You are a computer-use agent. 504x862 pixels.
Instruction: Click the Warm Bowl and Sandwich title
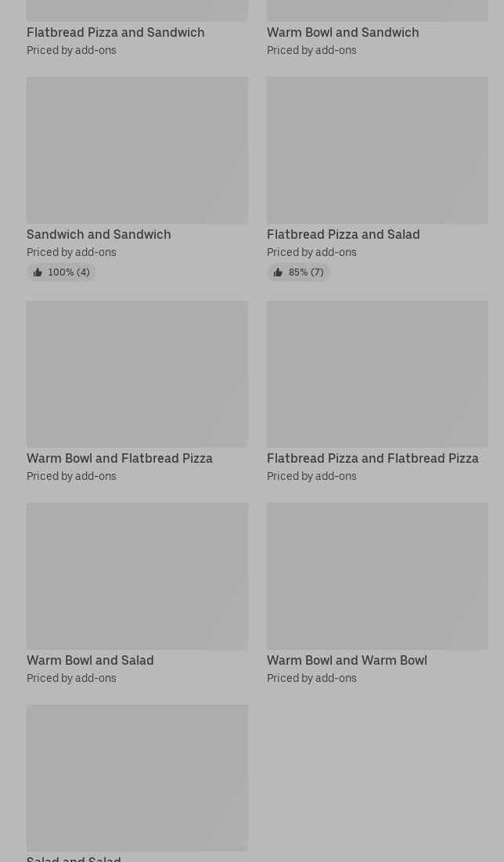pos(343,32)
